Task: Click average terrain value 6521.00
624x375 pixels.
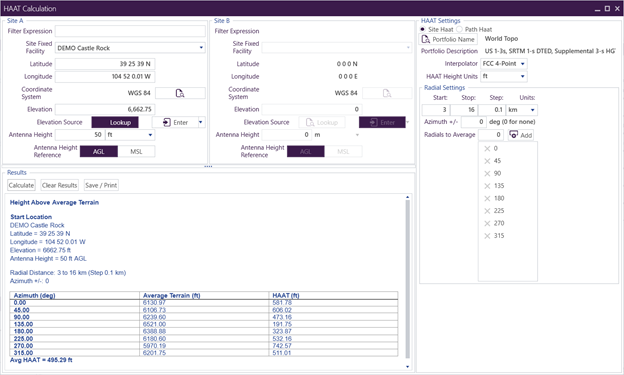Action: click(154, 324)
